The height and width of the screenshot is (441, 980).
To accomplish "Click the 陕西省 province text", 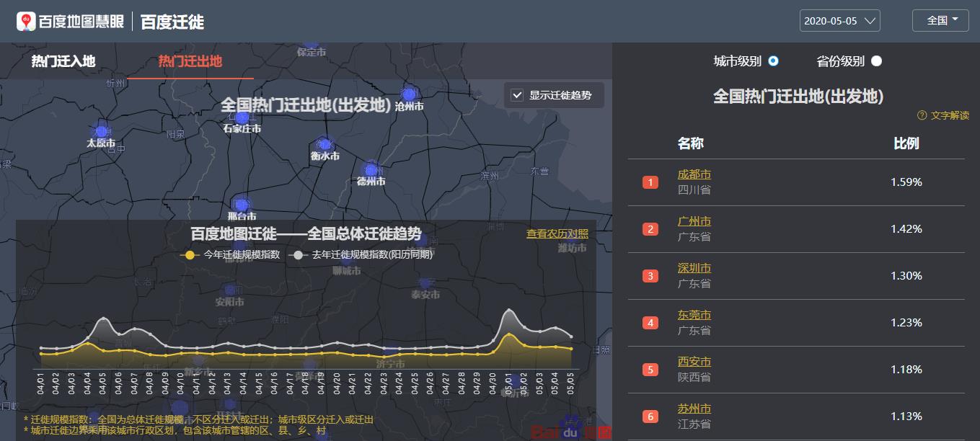I will coord(694,378).
